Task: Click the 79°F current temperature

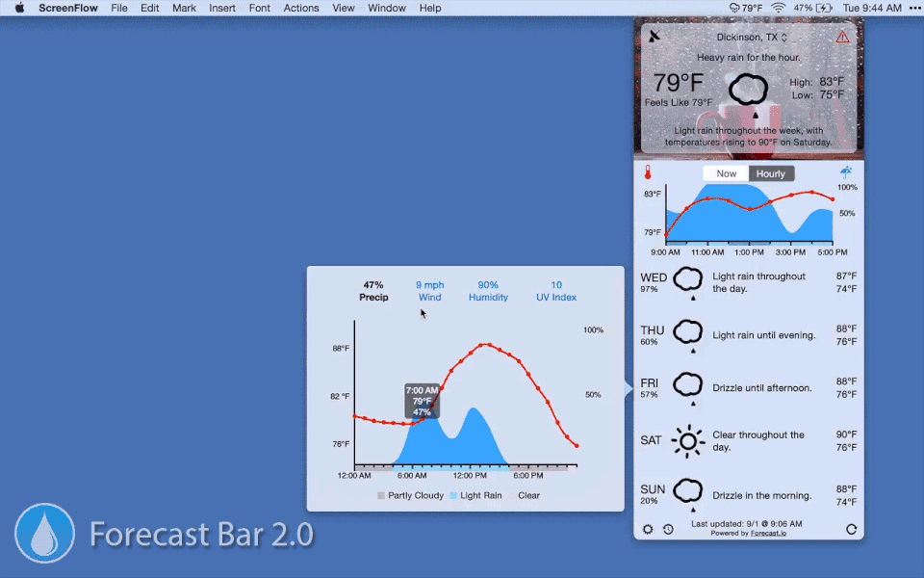Action: 679,83
